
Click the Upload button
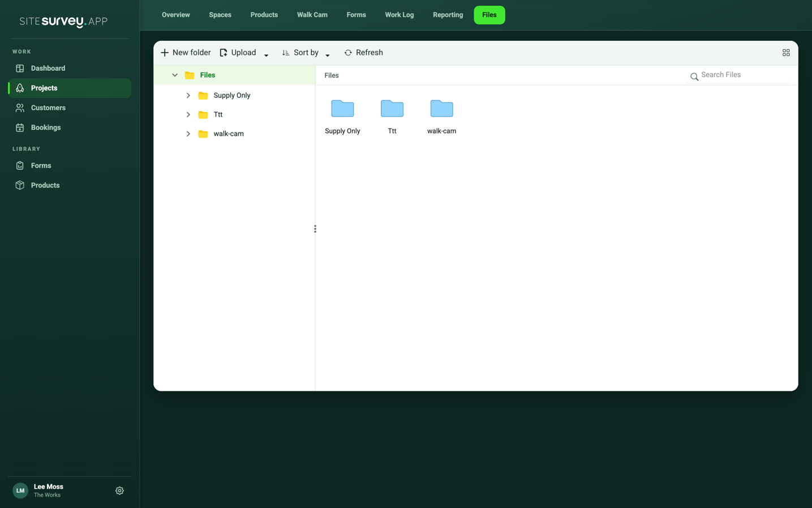238,53
